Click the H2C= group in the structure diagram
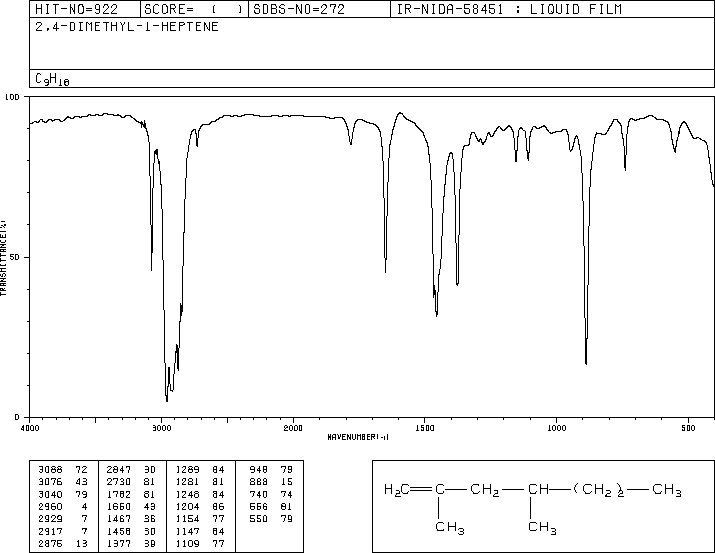 pyautogui.click(x=407, y=490)
